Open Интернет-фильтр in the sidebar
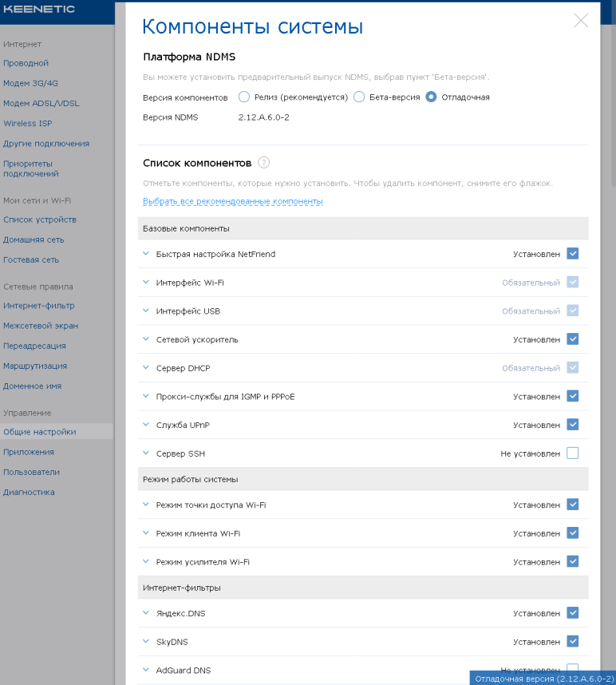Image resolution: width=616 pixels, height=685 pixels. point(39,306)
